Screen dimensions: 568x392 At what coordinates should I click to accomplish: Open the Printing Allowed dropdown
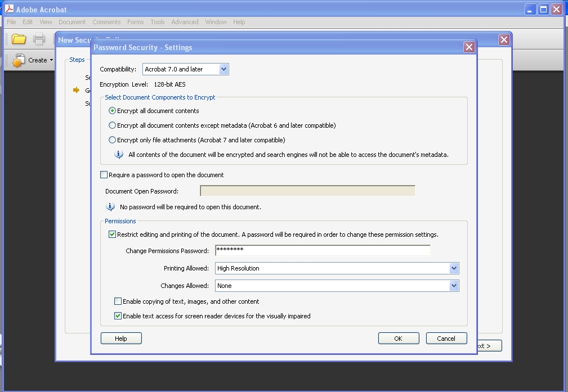click(454, 268)
